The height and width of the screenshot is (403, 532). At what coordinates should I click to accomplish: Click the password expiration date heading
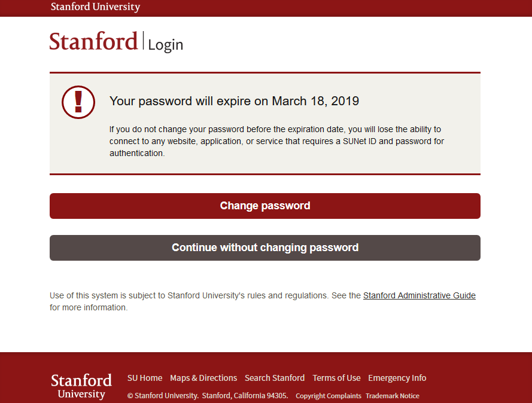[234, 101]
